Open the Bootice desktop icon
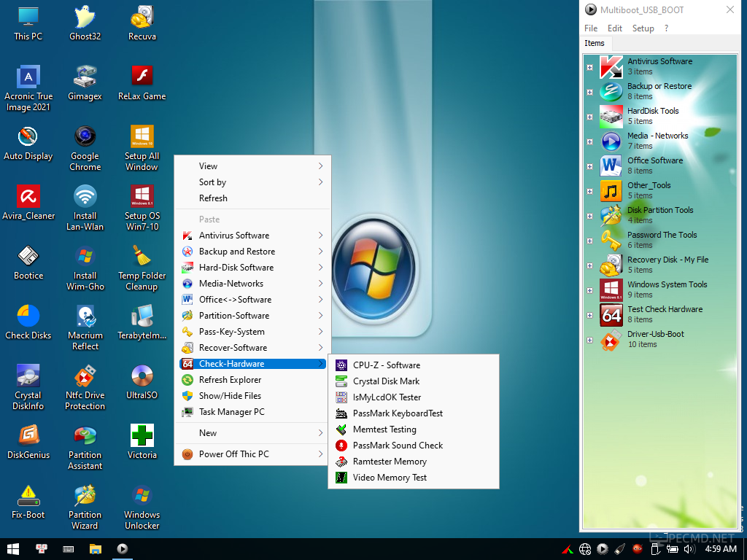This screenshot has width=747, height=560. point(28,262)
